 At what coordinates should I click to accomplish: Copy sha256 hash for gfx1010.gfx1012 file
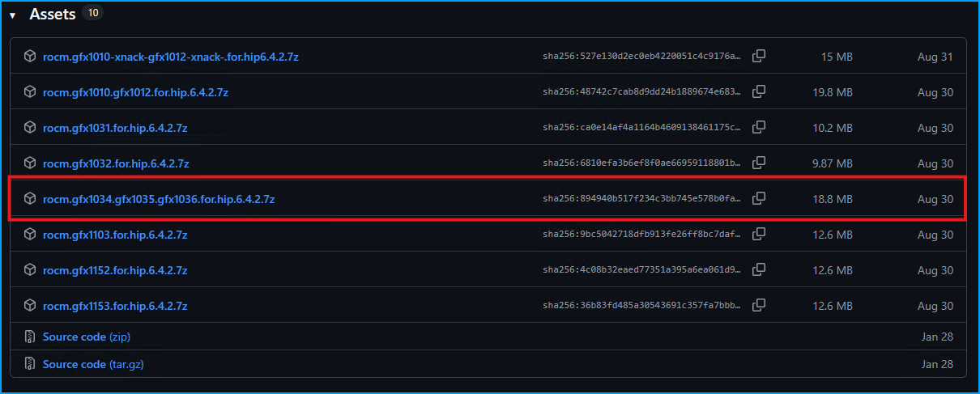[x=759, y=92]
